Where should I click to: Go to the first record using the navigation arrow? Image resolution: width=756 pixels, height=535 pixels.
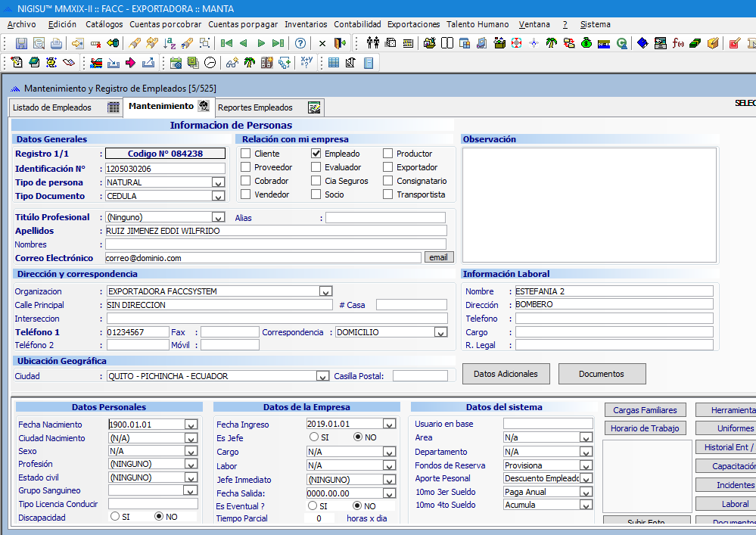coord(226,43)
